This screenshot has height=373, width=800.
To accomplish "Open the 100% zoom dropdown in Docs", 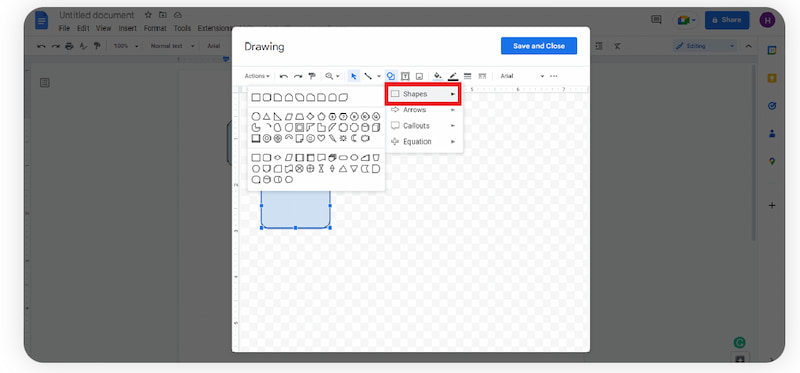I will 126,46.
